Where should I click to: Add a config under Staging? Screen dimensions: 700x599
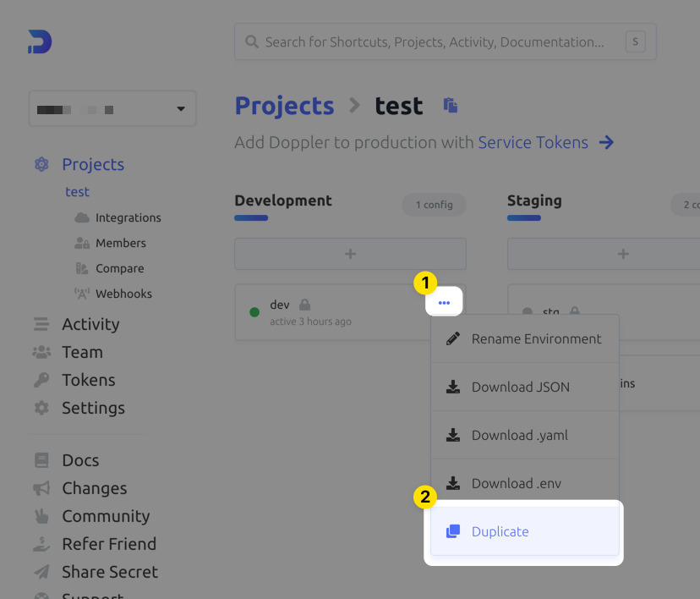pos(604,254)
